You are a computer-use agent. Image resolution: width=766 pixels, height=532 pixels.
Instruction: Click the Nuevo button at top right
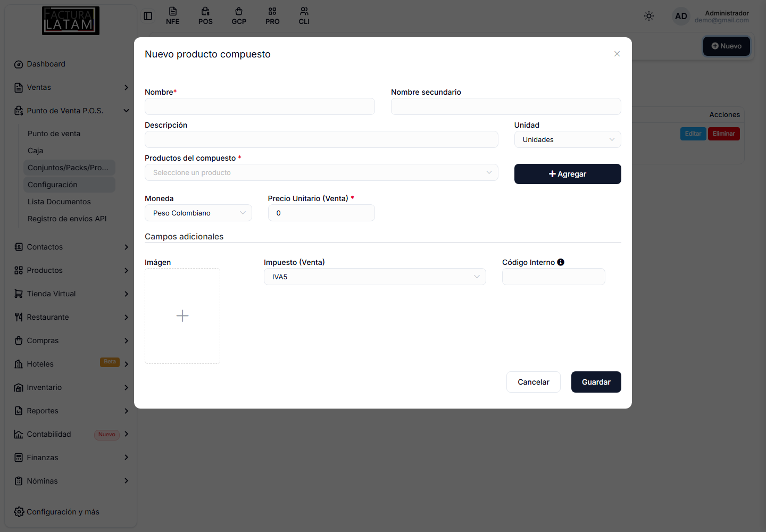[727, 46]
